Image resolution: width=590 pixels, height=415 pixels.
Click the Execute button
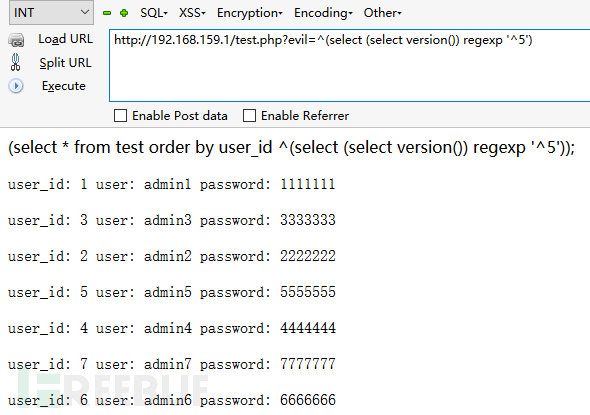point(64,86)
